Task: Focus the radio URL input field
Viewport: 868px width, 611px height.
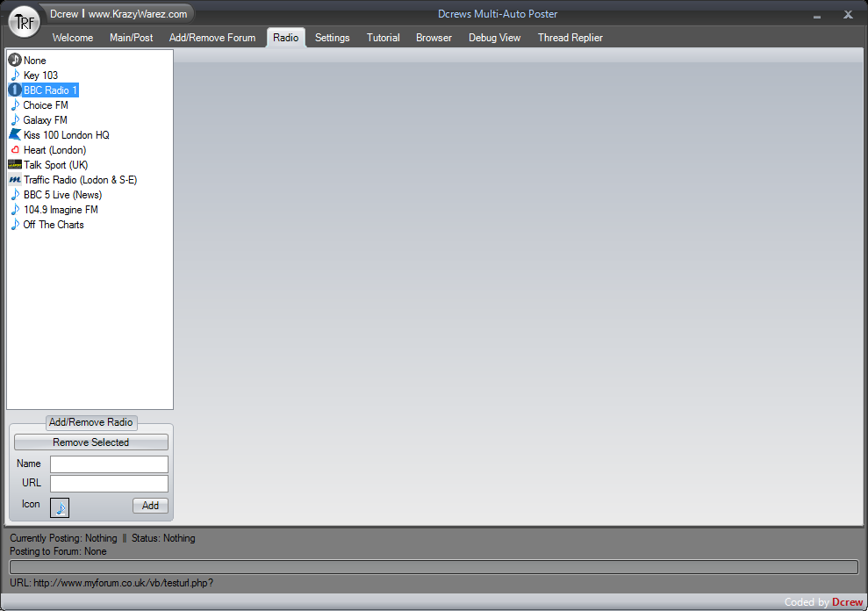Action: [109, 484]
